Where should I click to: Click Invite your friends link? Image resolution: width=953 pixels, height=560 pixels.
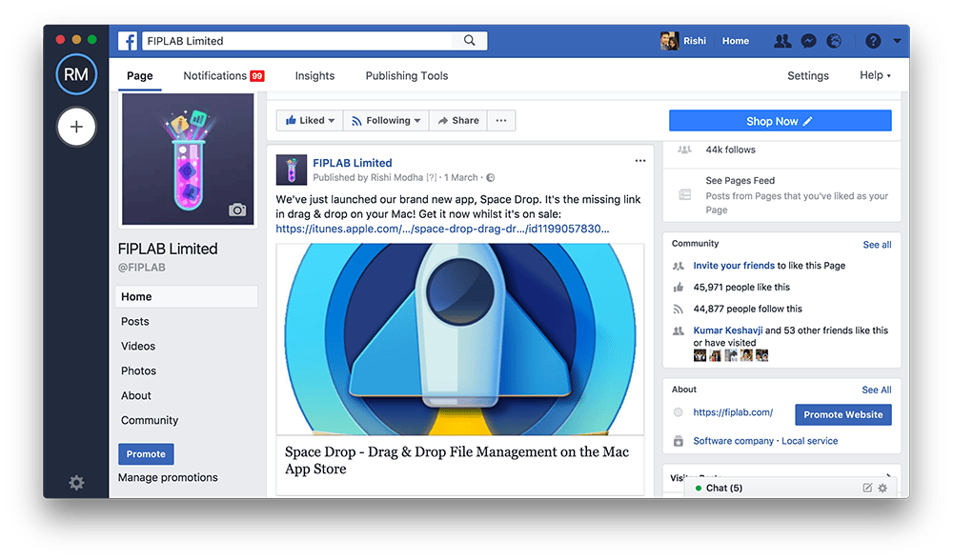pos(734,266)
